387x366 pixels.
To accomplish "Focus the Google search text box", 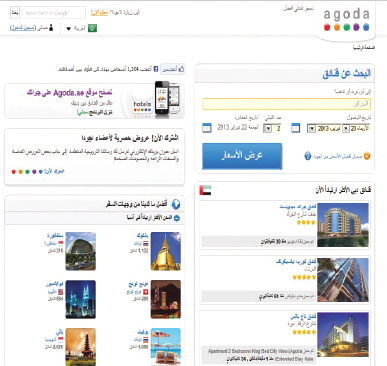I will (54, 13).
